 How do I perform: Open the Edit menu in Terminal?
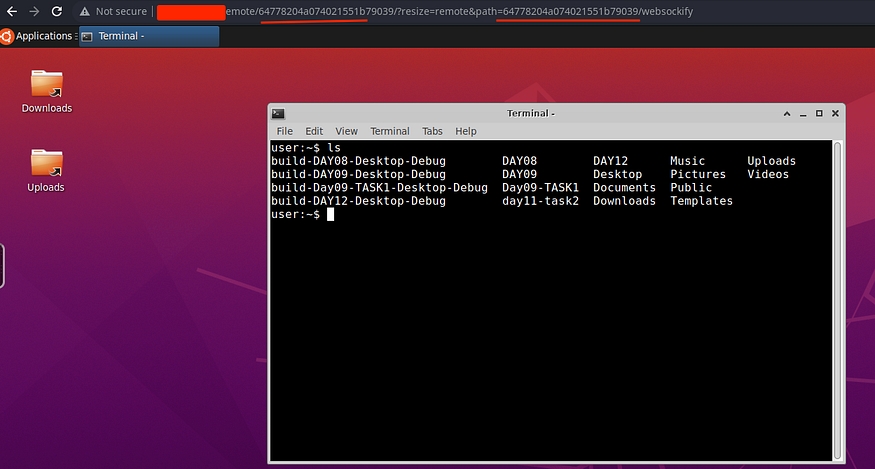coord(314,131)
